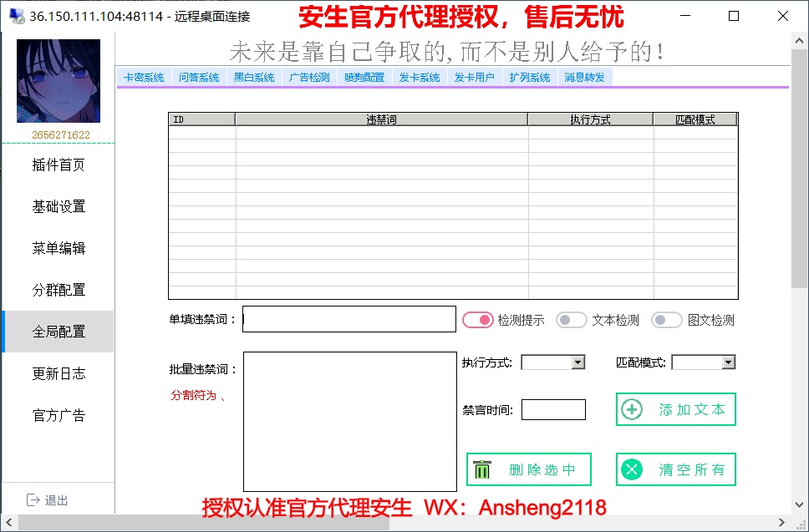Turn on the 图文检测 switch
The image size is (809, 532).
[667, 320]
